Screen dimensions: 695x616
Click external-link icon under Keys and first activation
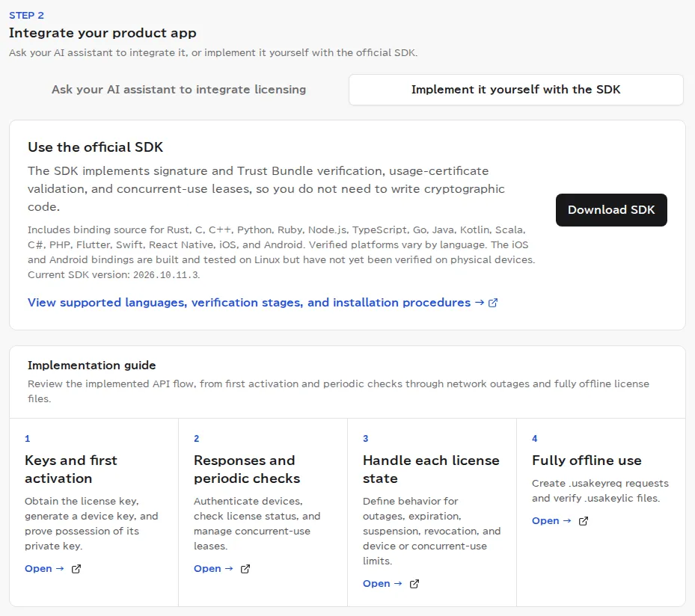pyautogui.click(x=76, y=569)
